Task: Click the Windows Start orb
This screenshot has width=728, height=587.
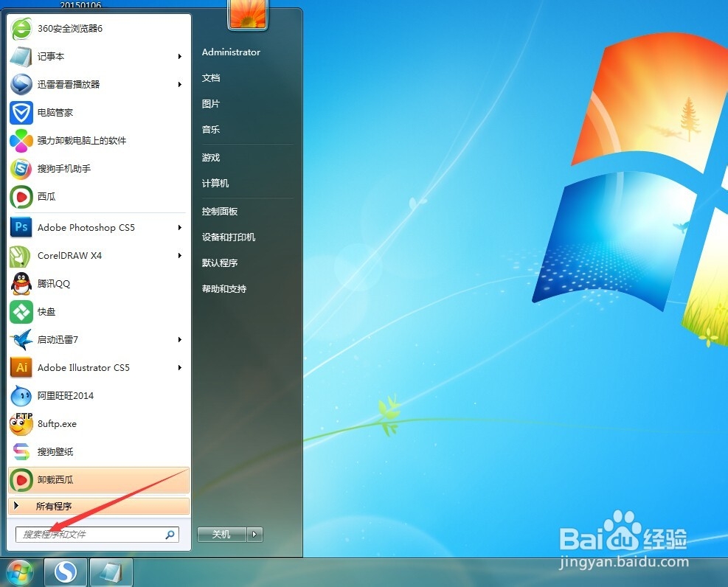Action: click(19, 572)
